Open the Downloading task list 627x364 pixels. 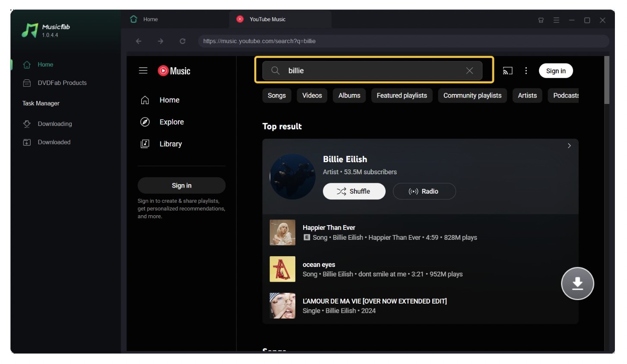(54, 124)
